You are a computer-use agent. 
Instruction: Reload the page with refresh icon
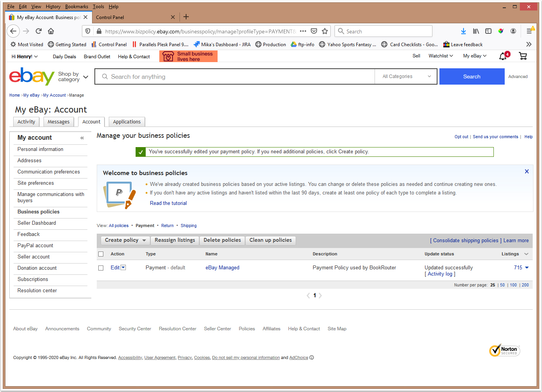tap(38, 31)
